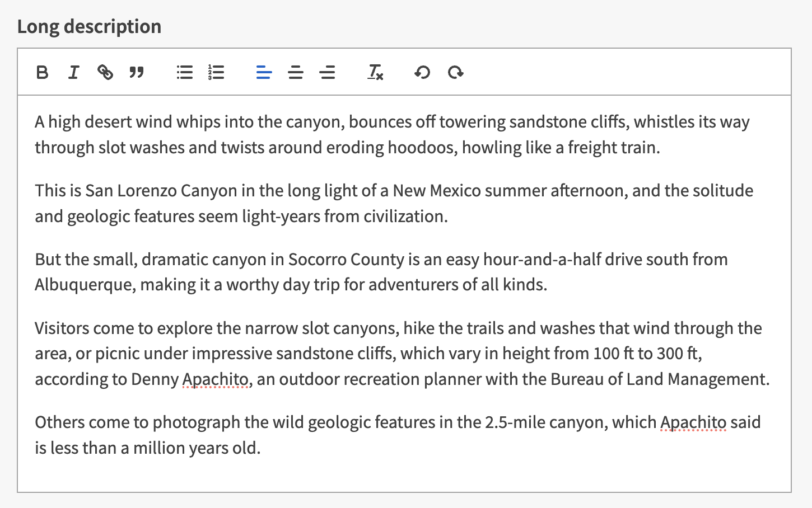Undo the last edit
The image size is (812, 508).
point(422,72)
